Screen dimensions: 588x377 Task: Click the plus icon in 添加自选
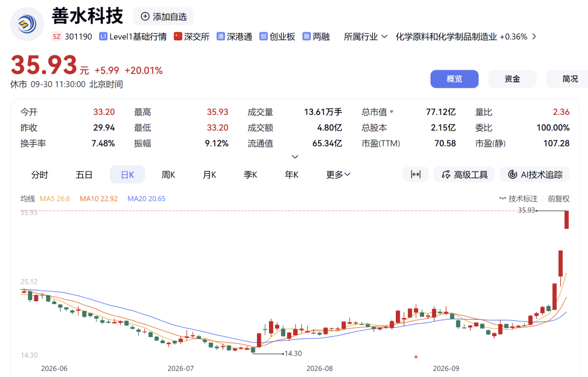(x=145, y=16)
